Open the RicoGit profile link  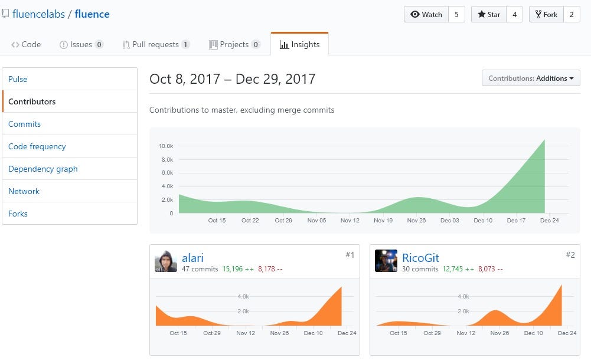point(420,258)
